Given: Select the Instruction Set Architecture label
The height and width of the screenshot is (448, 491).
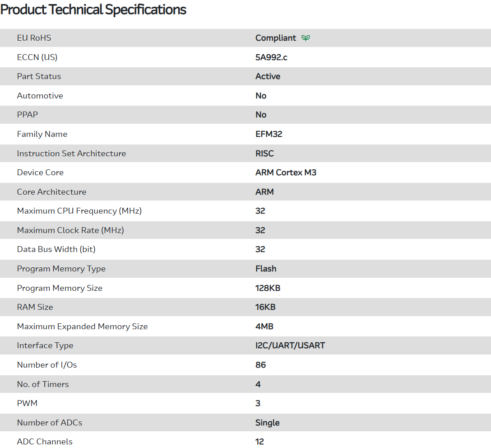Looking at the screenshot, I should tap(71, 154).
